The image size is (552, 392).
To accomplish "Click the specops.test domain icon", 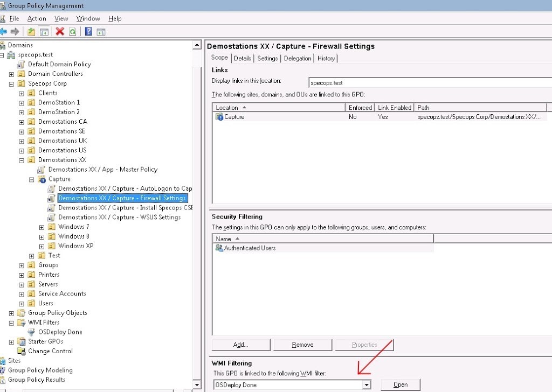I will coord(11,55).
